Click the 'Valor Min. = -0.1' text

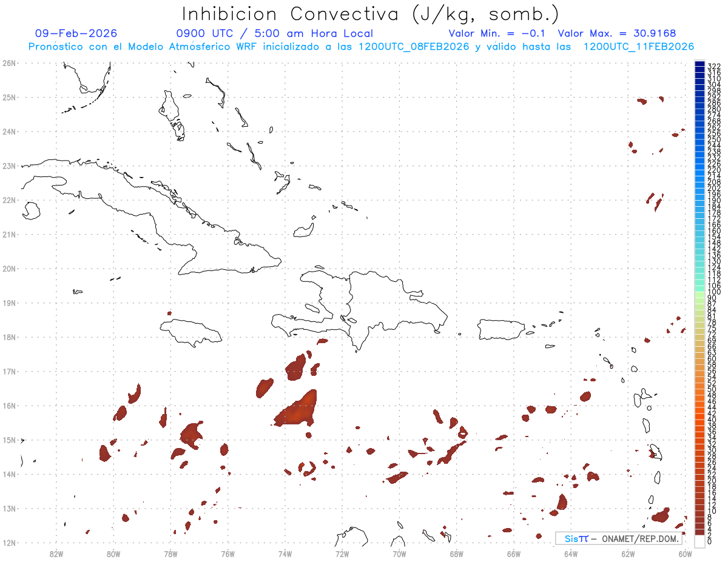coord(498,33)
